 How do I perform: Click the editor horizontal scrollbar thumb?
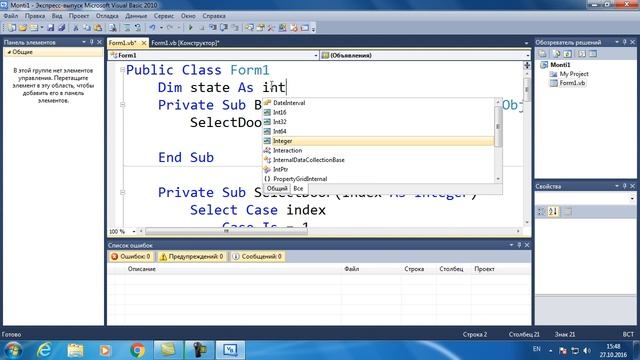click(x=226, y=231)
